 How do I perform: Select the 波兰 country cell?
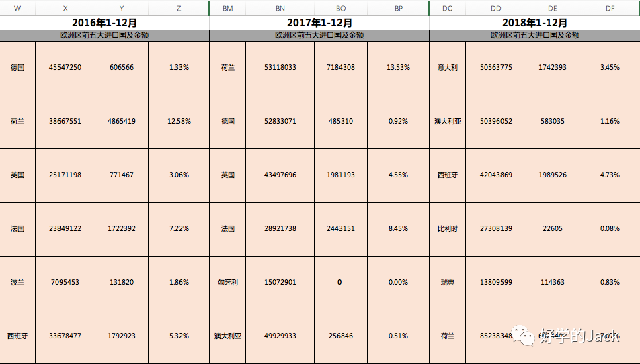pos(17,283)
